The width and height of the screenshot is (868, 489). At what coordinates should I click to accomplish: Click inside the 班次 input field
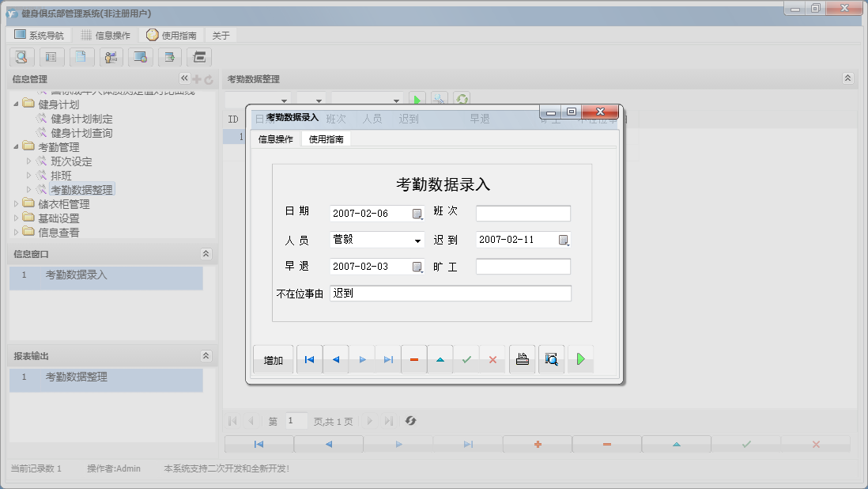(x=522, y=212)
